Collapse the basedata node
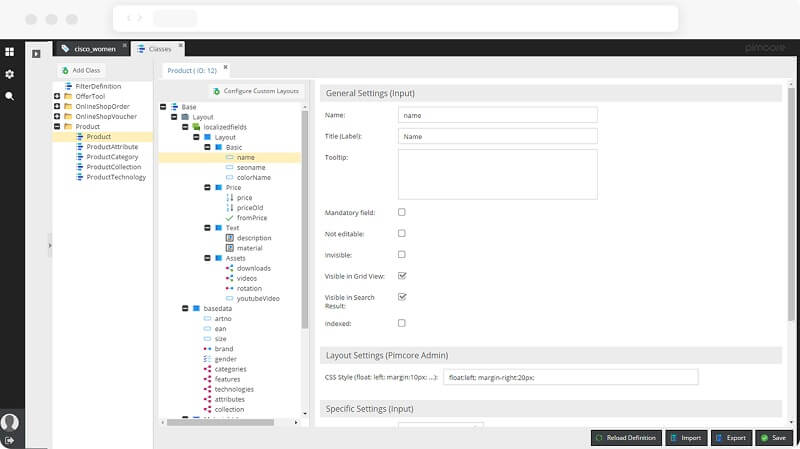800x449 pixels. point(185,308)
